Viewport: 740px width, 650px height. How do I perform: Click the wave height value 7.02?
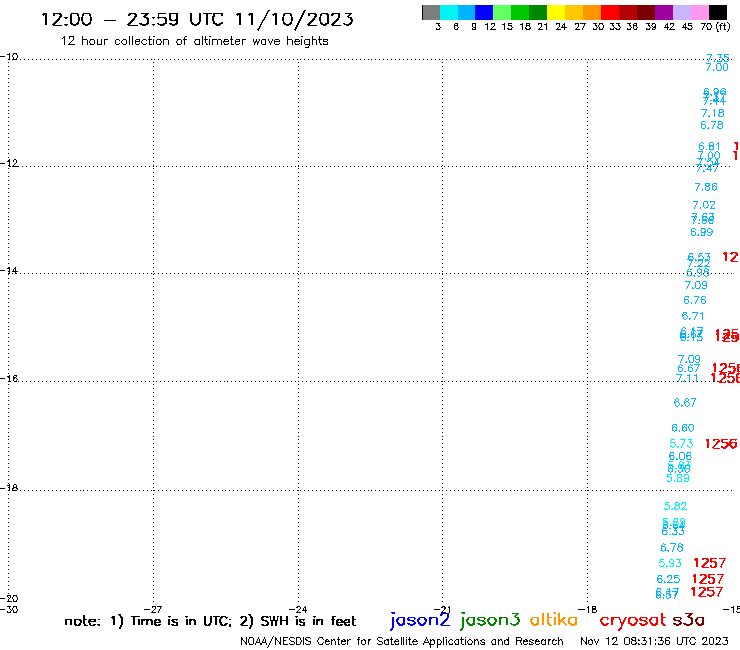click(x=704, y=205)
